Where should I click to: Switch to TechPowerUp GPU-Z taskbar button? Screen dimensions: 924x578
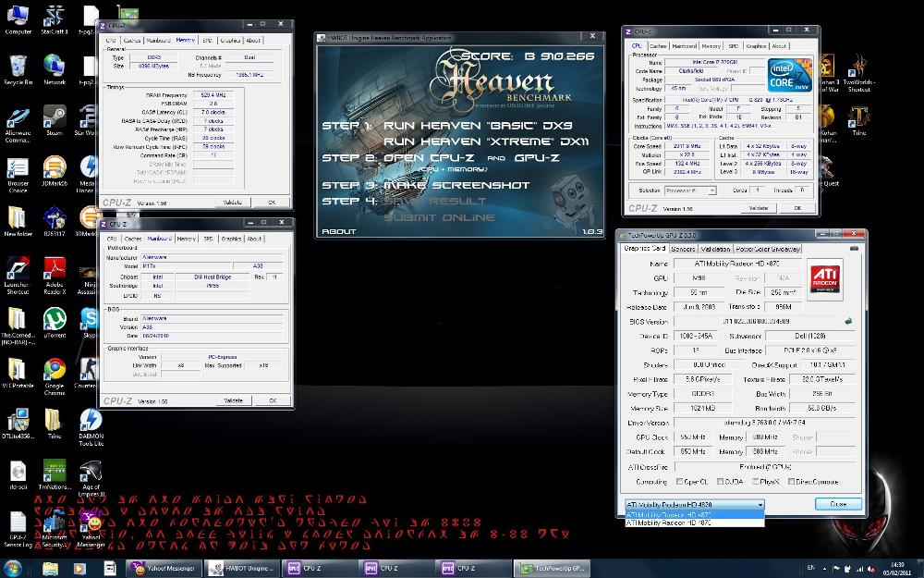551,569
